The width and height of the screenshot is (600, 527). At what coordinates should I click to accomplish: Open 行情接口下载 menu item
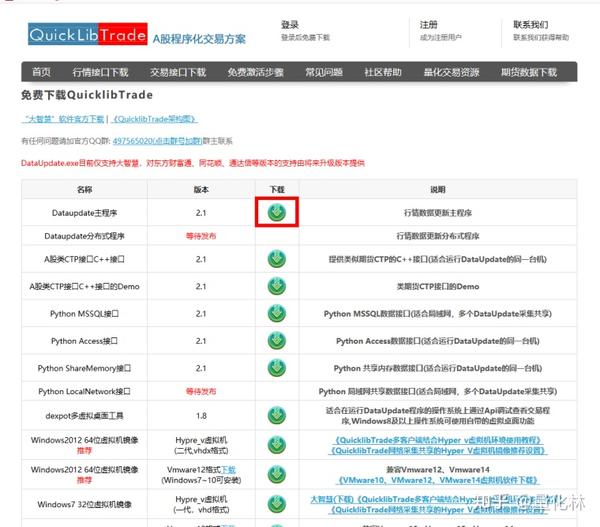(x=100, y=72)
